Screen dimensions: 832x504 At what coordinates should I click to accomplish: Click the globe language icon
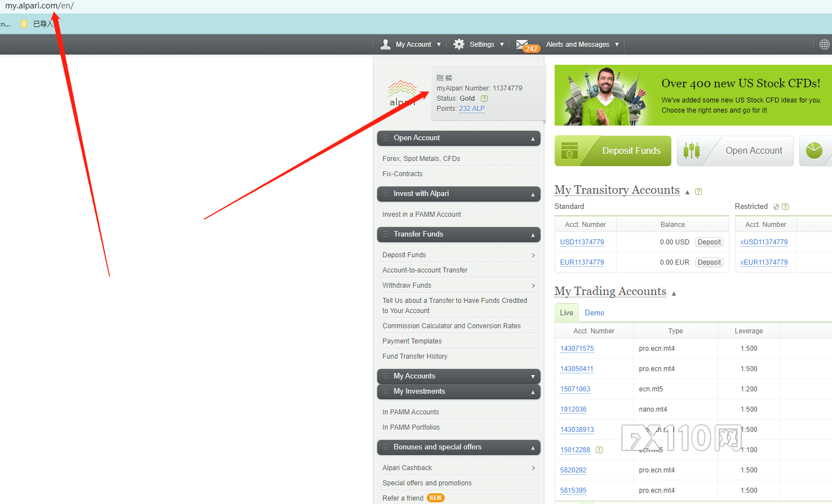825,44
